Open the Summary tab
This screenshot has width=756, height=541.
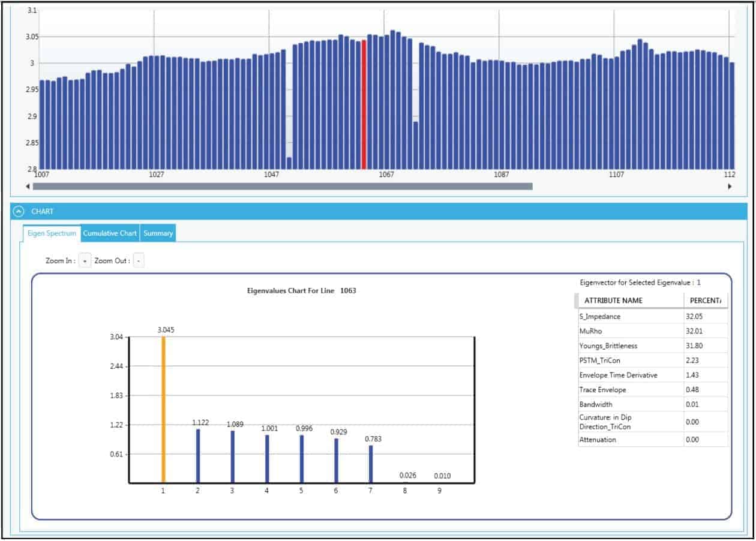pos(158,233)
